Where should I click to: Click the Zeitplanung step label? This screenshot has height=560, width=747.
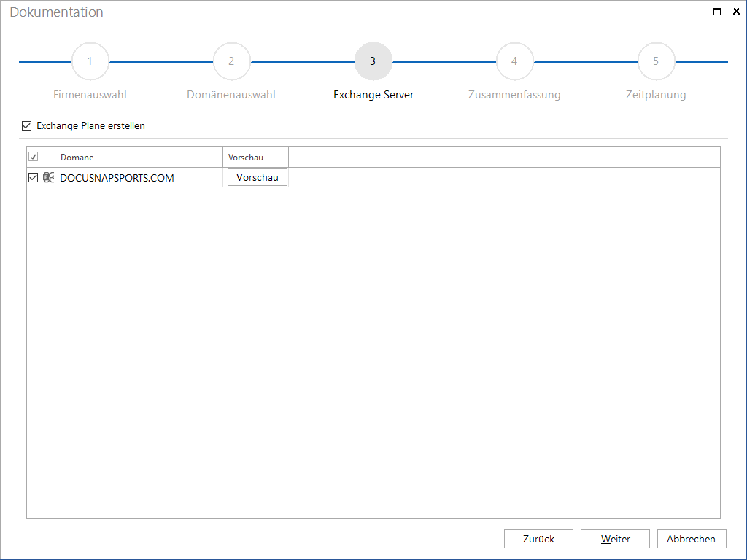pos(656,95)
